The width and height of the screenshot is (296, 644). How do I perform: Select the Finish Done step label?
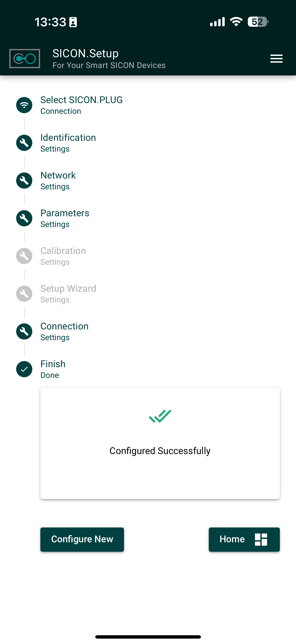click(x=53, y=369)
